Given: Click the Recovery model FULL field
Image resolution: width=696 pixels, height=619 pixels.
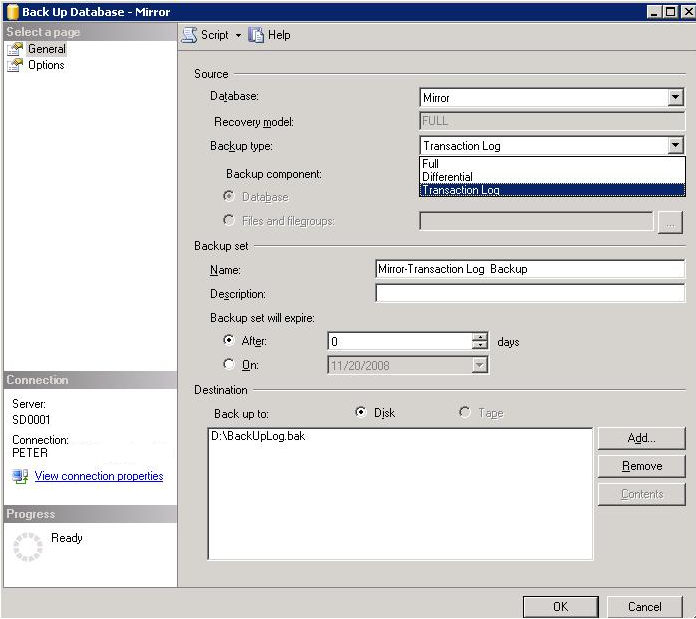Looking at the screenshot, I should coord(552,121).
